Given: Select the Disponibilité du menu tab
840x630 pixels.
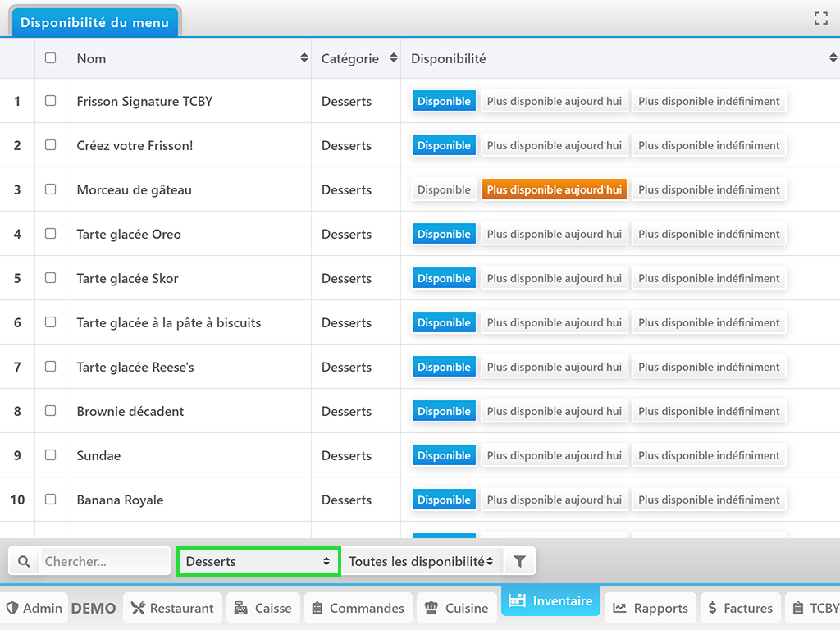Looking at the screenshot, I should [94, 22].
